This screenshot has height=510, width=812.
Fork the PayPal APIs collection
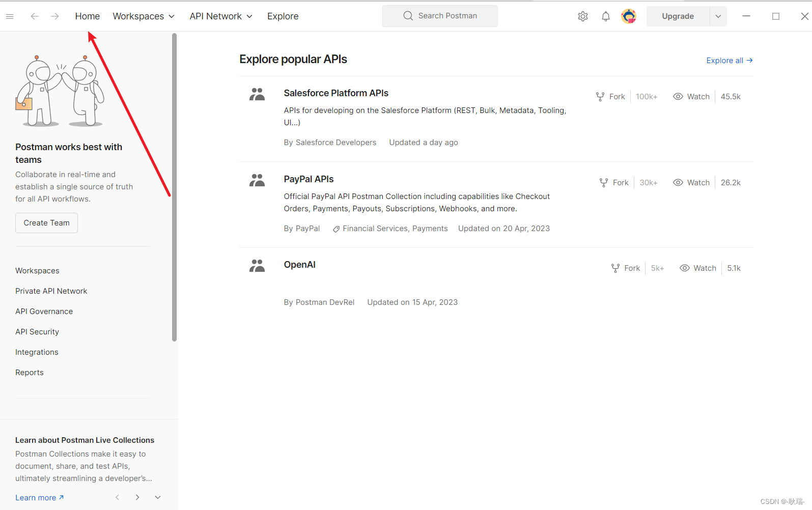click(x=614, y=183)
